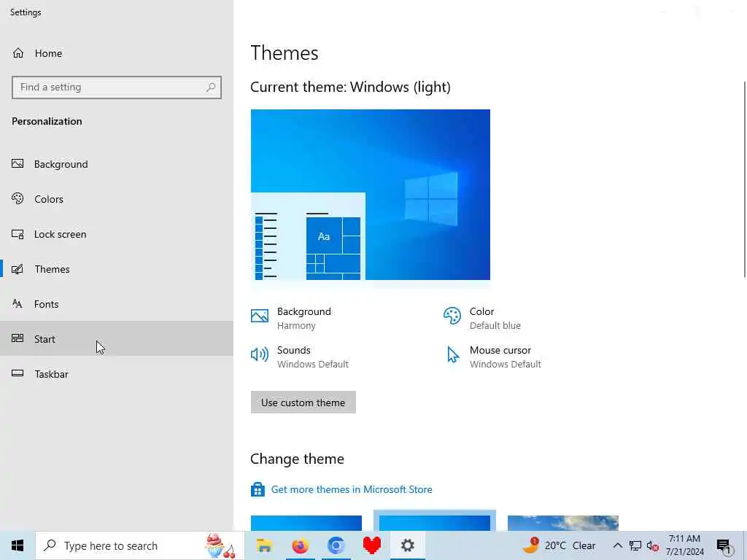
Task: Focus the Find a setting search box
Action: click(x=117, y=87)
